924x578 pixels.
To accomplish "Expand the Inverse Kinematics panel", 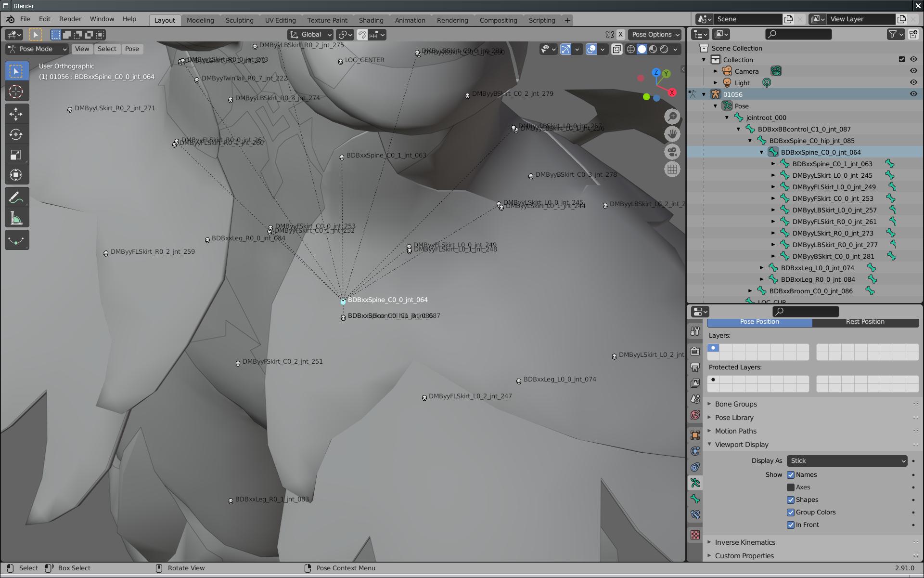I will pos(744,542).
